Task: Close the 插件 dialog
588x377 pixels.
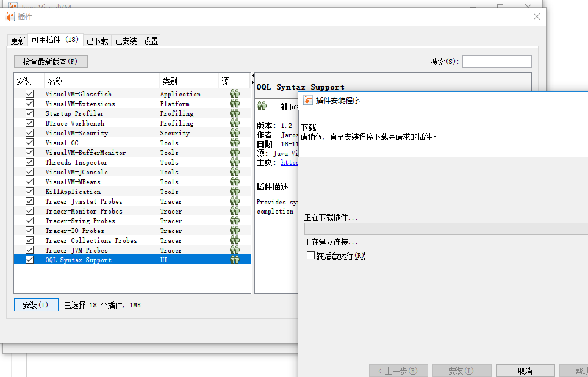Action: pos(537,16)
